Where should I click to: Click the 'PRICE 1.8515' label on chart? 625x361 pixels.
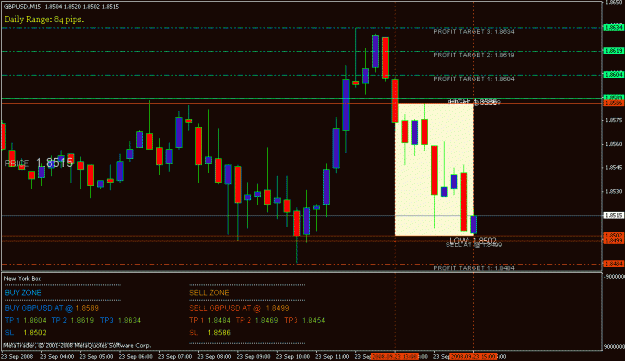point(39,163)
